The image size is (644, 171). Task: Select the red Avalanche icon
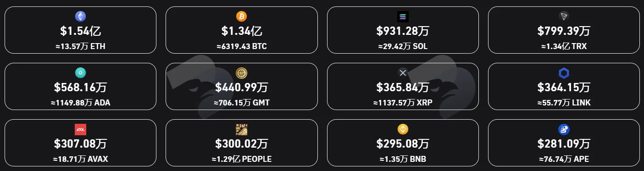tap(80, 129)
